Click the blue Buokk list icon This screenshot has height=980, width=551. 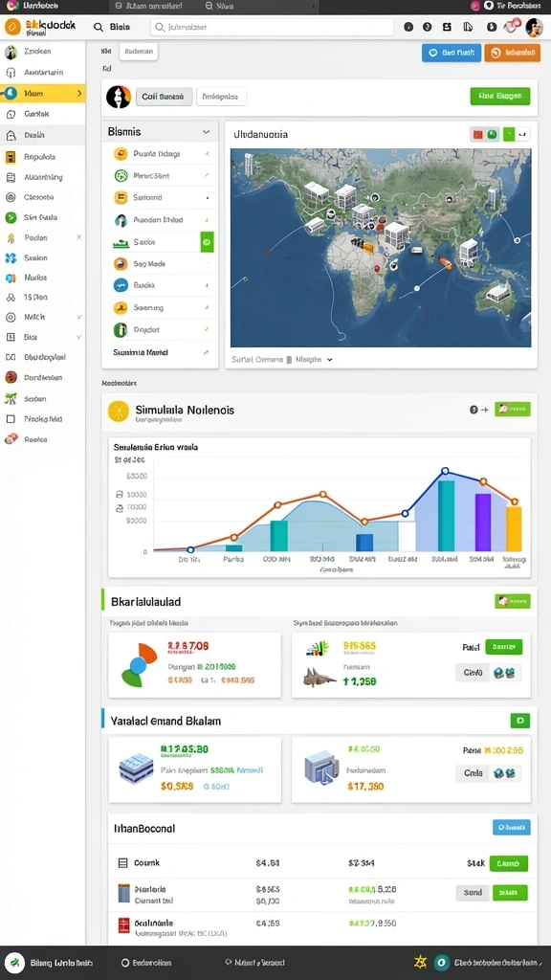click(121, 285)
